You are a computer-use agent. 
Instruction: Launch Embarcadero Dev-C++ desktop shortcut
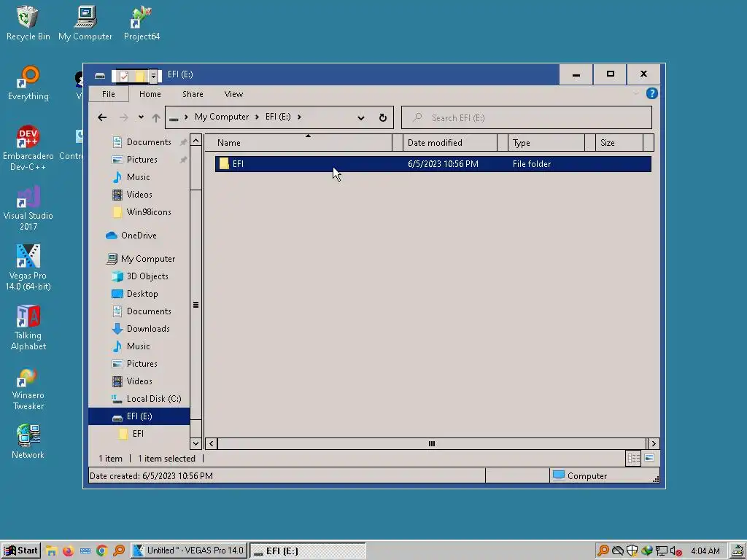click(28, 149)
